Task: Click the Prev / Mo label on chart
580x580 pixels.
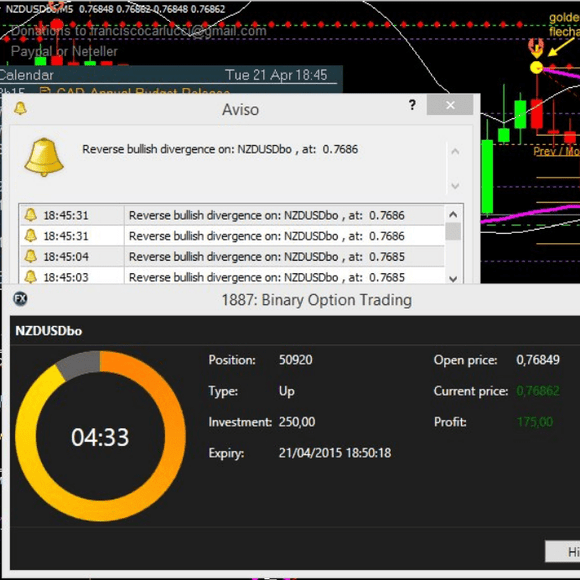Action: (556, 151)
